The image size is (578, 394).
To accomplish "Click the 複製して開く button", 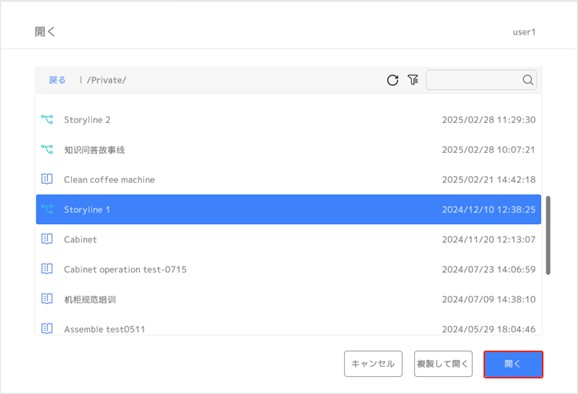I will [x=443, y=364].
